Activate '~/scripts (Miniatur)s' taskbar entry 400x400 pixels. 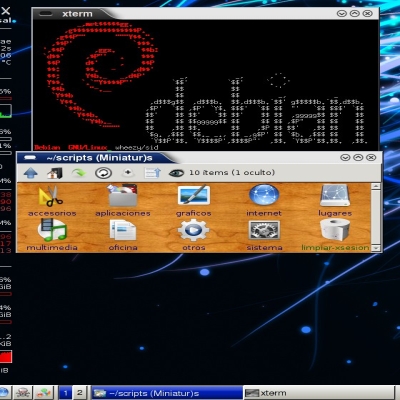click(x=167, y=393)
